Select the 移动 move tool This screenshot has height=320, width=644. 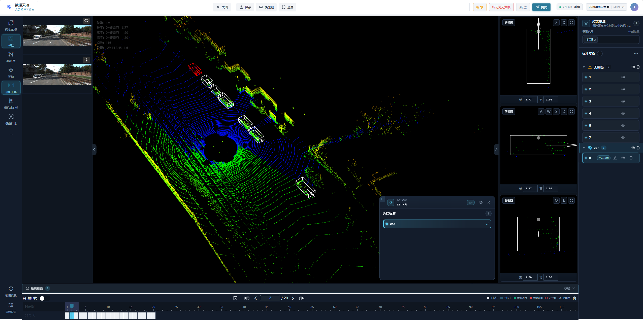[11, 73]
